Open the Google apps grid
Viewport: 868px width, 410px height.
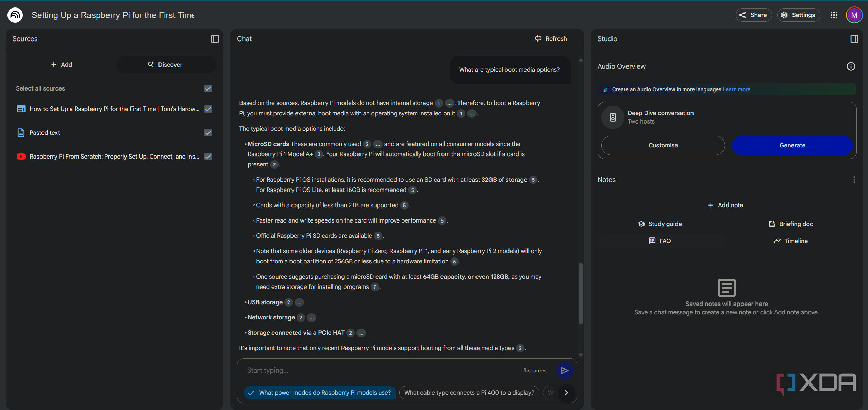click(834, 15)
